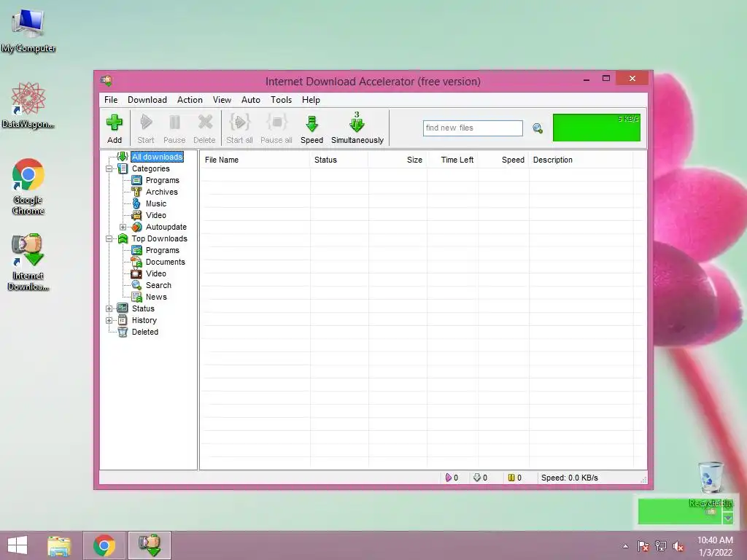Click the Simultaneously downloads toolbar button

(357, 128)
